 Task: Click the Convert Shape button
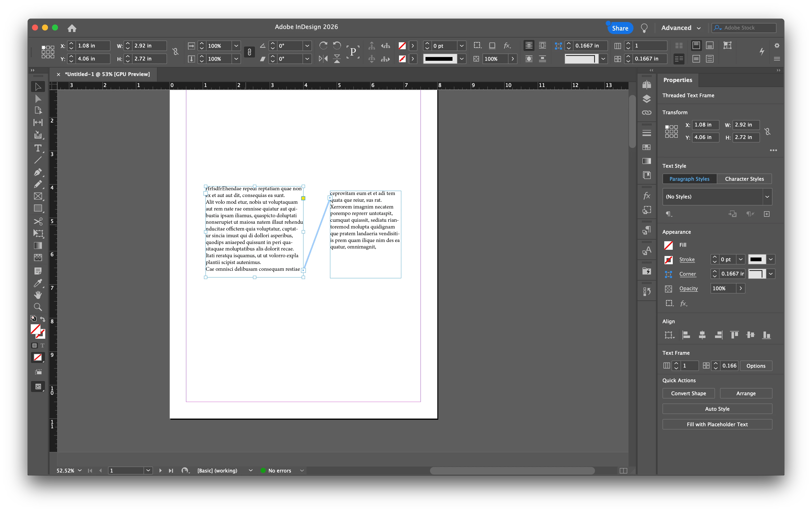coord(688,393)
